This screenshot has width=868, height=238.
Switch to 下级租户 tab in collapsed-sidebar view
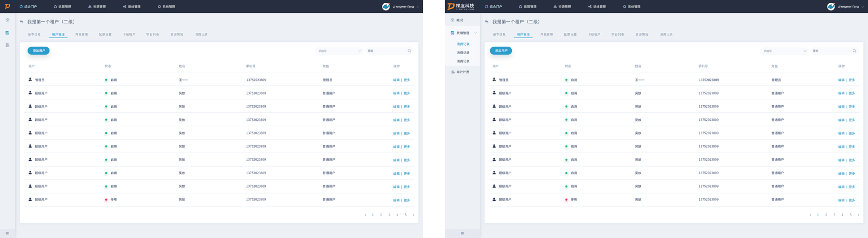(x=129, y=34)
